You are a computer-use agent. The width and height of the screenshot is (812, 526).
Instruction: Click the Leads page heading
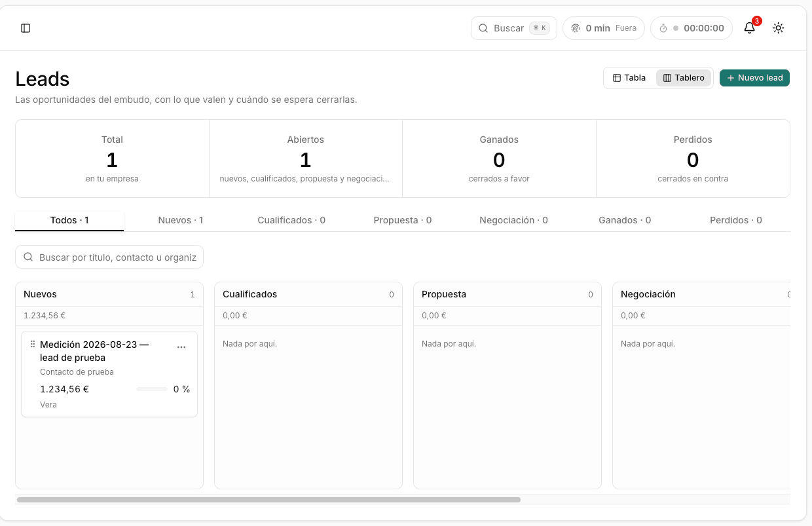click(x=43, y=79)
